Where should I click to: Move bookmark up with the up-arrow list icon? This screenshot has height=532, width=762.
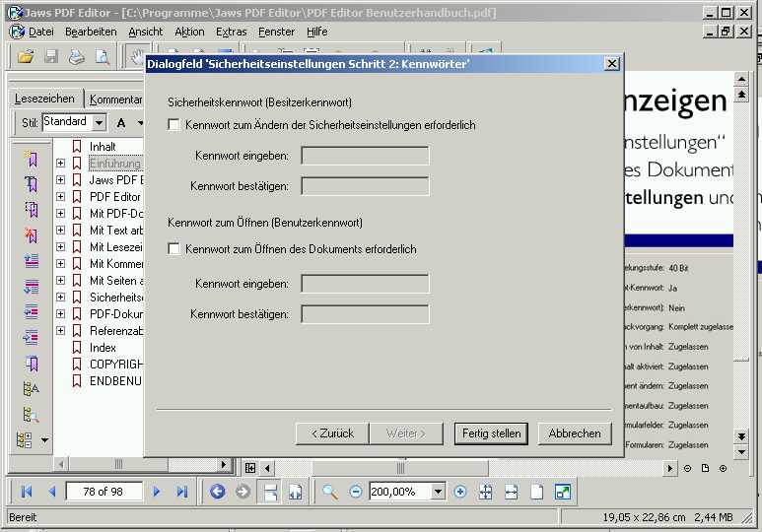(x=32, y=261)
